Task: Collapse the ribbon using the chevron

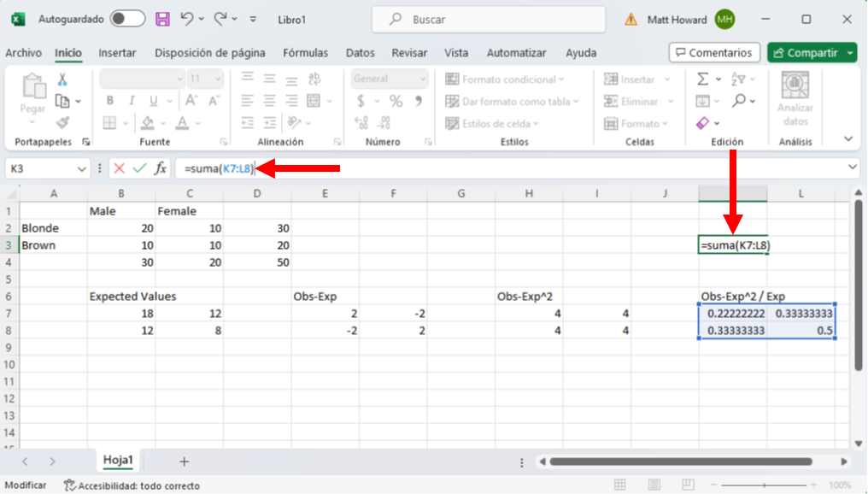Action: point(848,138)
